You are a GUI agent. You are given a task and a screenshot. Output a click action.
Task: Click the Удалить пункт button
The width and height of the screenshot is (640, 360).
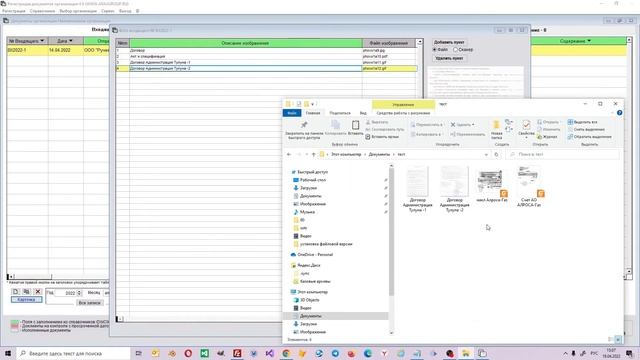tap(449, 58)
